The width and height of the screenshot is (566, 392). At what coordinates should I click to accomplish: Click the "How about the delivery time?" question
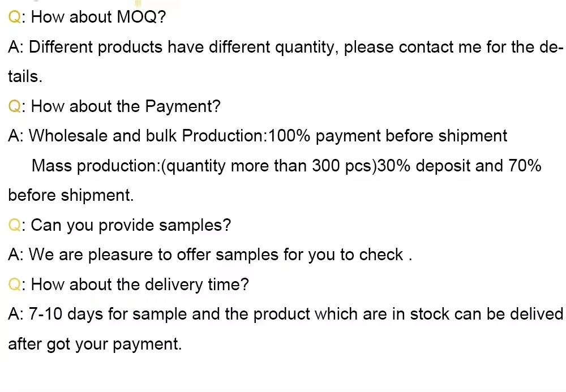[x=140, y=285]
